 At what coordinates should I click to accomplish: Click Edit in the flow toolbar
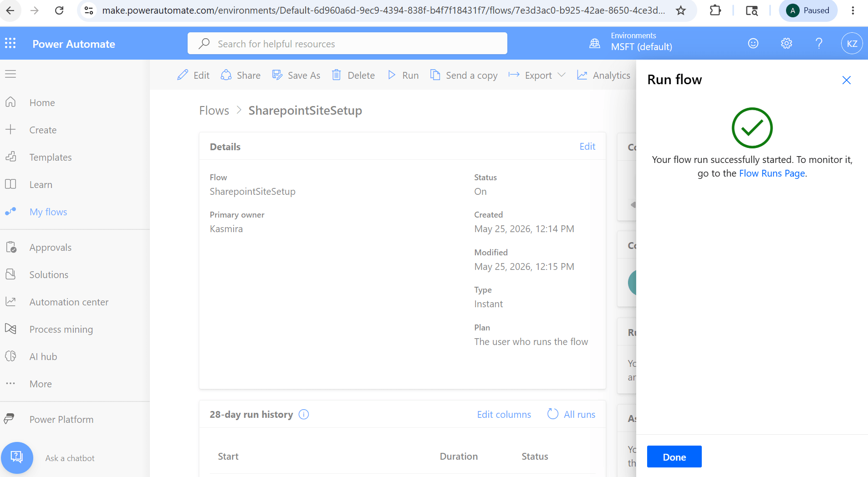click(193, 75)
